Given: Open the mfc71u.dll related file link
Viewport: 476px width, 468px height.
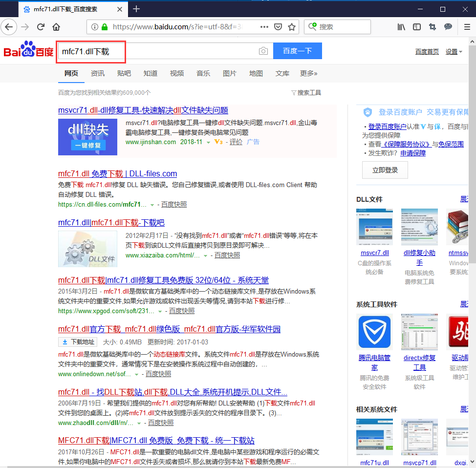Looking at the screenshot, I should coord(375,463).
